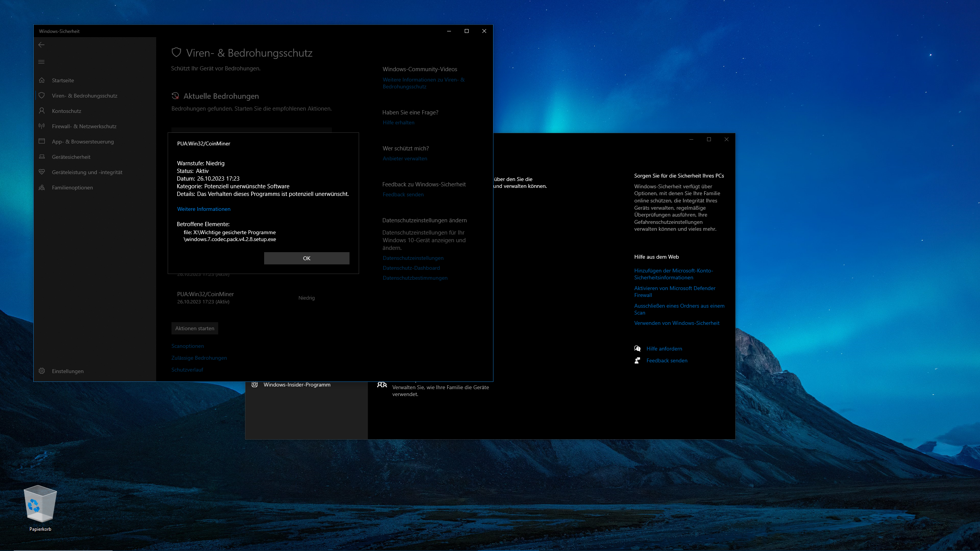Viewport: 980px width, 551px height.
Task: Select Viren- & Bedrohungsschutz in the sidebar
Action: coord(42,95)
